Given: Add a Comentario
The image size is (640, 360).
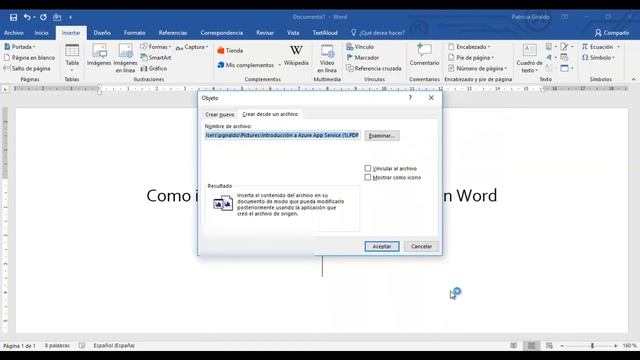Looking at the screenshot, I should pyautogui.click(x=424, y=55).
